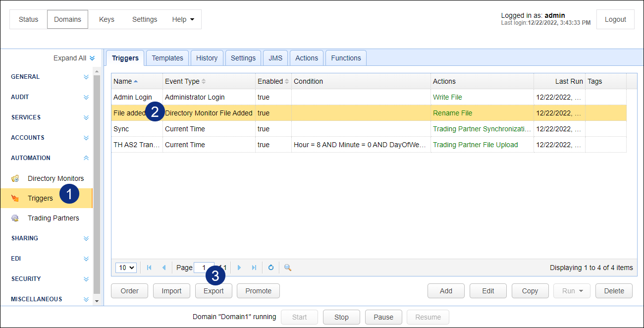
Task: Collapse the AUTOMATION section
Action: 86,158
